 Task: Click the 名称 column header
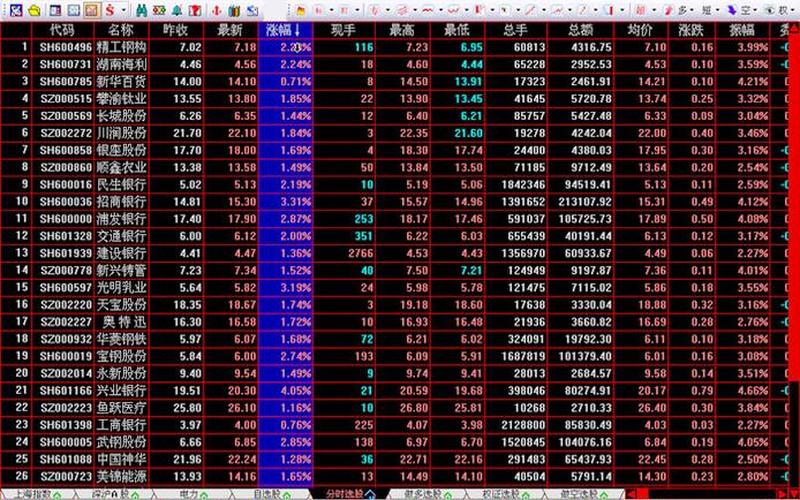pyautogui.click(x=121, y=30)
